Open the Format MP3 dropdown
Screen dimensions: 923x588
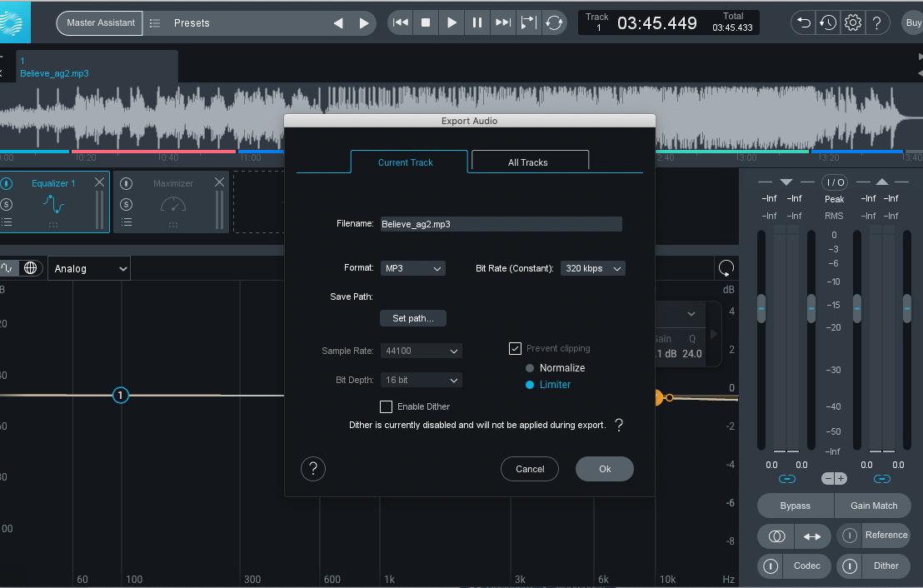[413, 268]
